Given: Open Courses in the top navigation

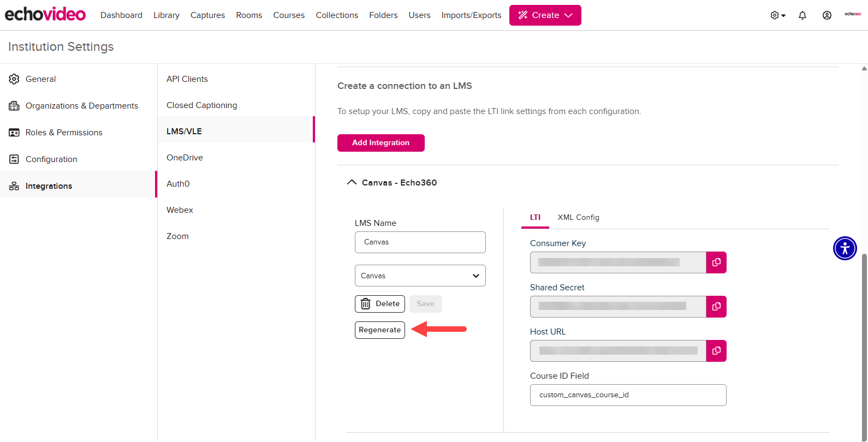Looking at the screenshot, I should [x=289, y=15].
